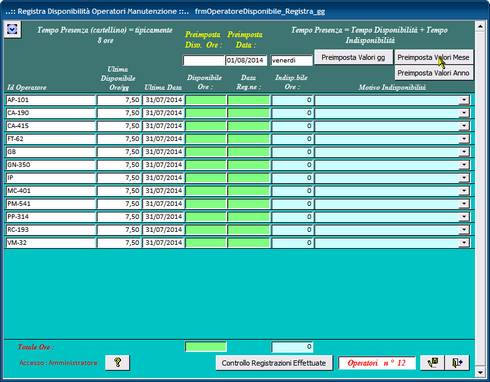Click Disponibile Ore green field for IP
Screen dimensions: 490x382
coord(206,178)
